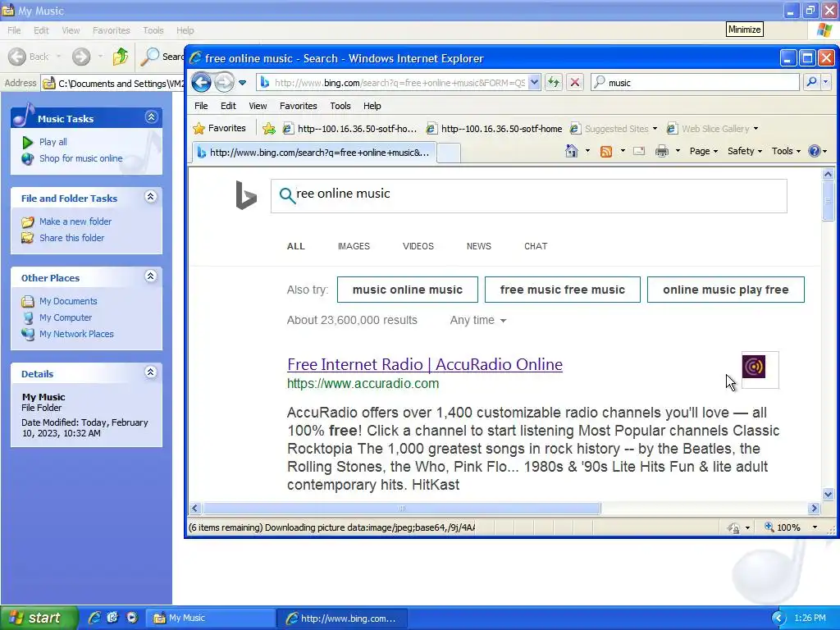This screenshot has height=630, width=840.
Task: Click 'music online music' suggestion button
Action: (407, 290)
